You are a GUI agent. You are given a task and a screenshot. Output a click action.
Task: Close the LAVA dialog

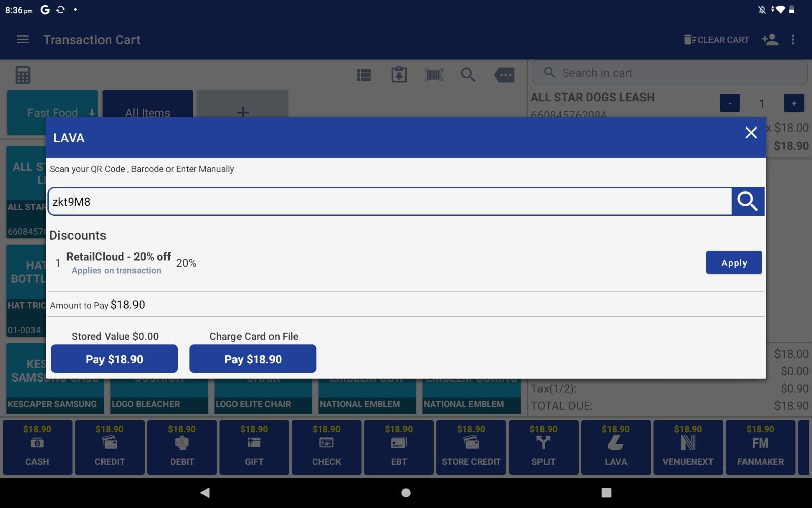751,133
